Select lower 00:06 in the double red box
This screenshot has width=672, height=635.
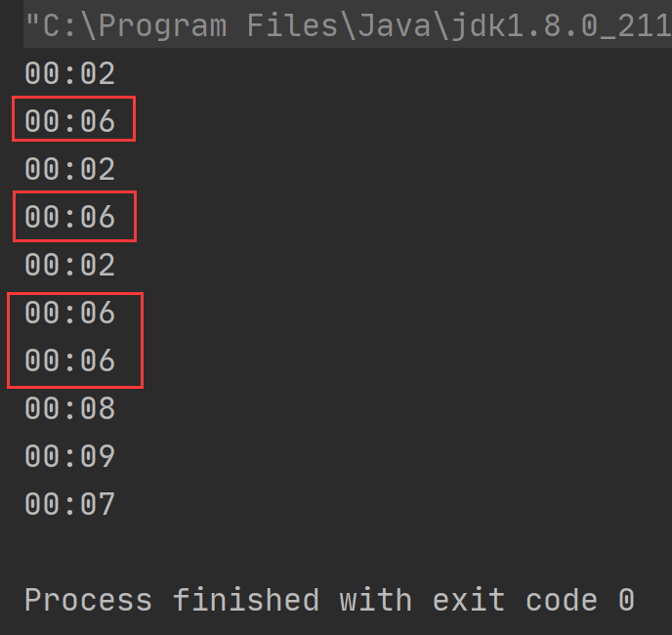coord(70,360)
